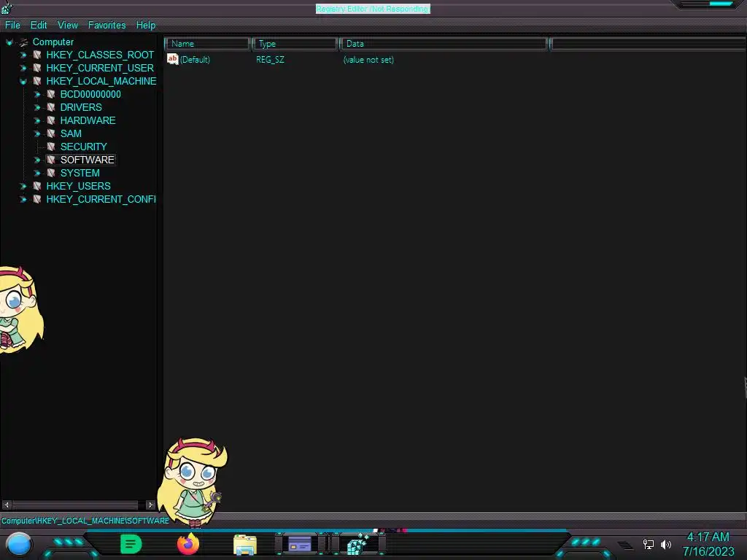Viewport: 747px width, 560px height.
Task: Expand the BCD00000000 subkey
Action: pyautogui.click(x=36, y=94)
